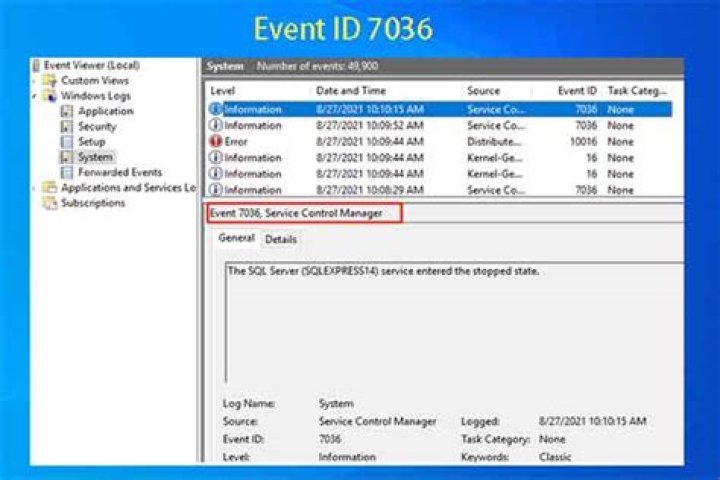Click Event ID 10016 cell
This screenshot has width=720, height=480.
tap(583, 141)
